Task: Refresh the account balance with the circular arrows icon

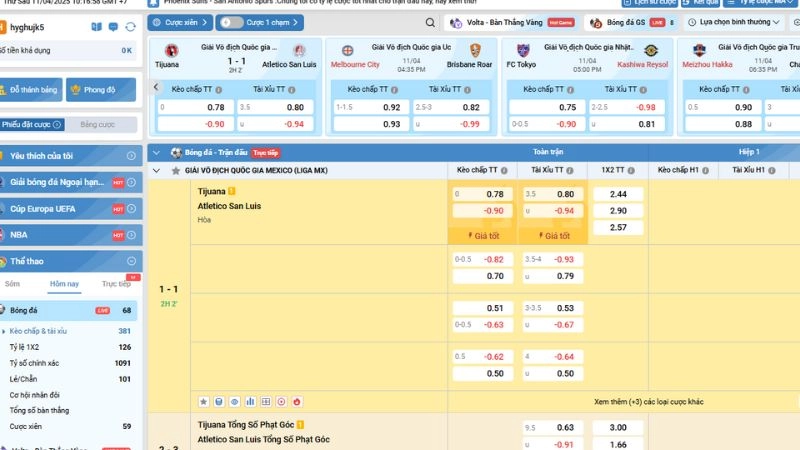Action: tap(131, 27)
